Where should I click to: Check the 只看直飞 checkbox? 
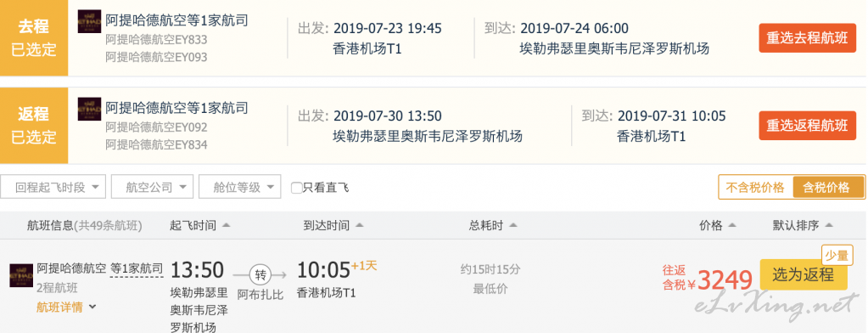[297, 188]
